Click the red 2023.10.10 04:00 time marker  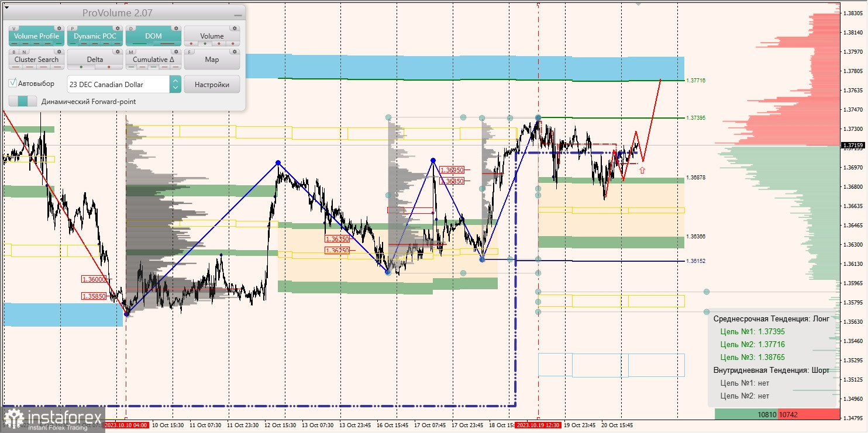(127, 425)
